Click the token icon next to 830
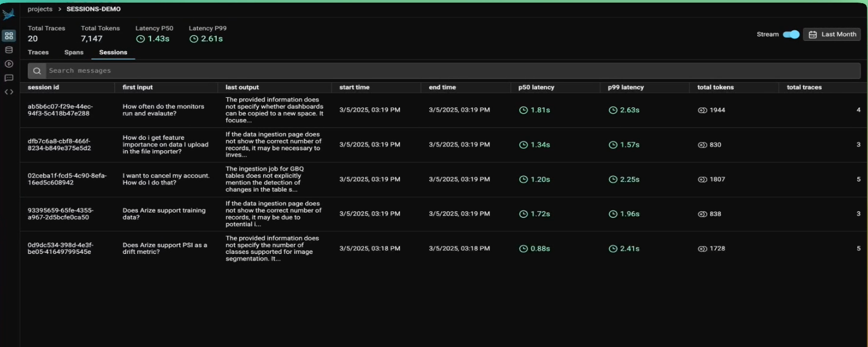868x347 pixels. point(702,144)
